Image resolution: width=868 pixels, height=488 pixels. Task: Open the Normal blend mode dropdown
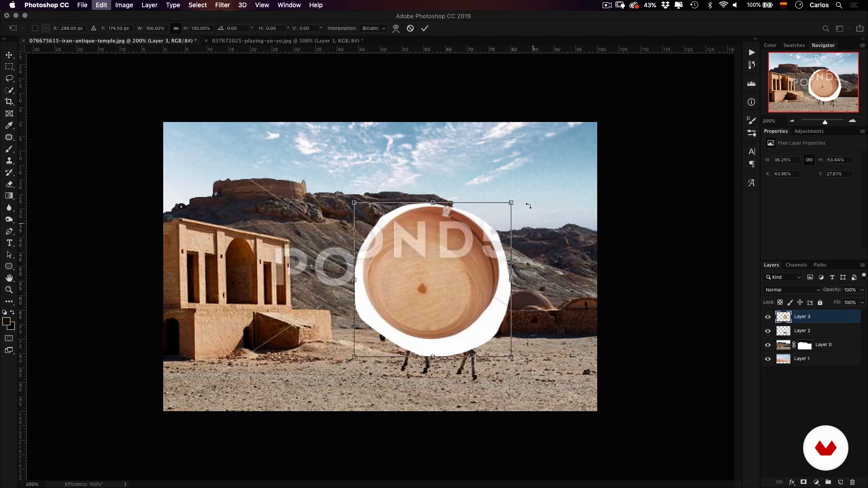(x=792, y=290)
